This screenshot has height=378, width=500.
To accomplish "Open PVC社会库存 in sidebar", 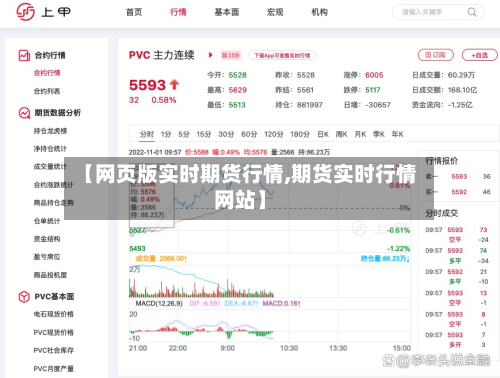I will 54,350.
